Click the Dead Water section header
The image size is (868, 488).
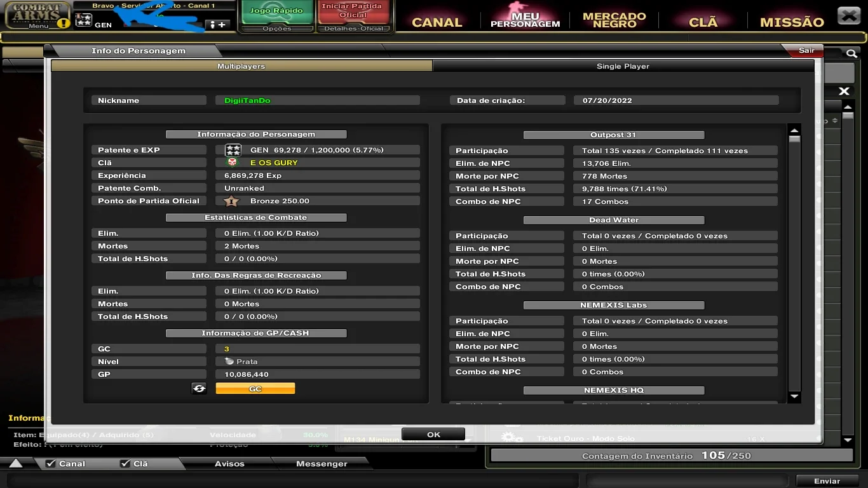[x=613, y=220]
